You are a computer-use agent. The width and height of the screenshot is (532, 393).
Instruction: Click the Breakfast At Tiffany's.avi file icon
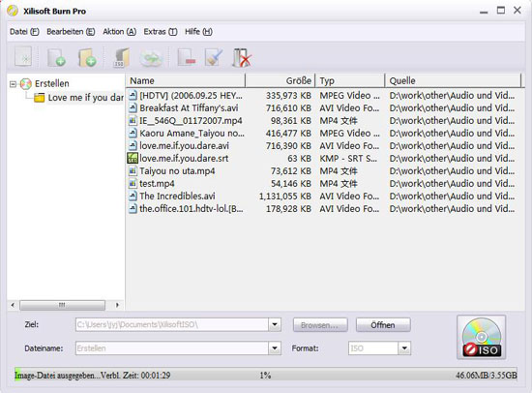point(133,108)
